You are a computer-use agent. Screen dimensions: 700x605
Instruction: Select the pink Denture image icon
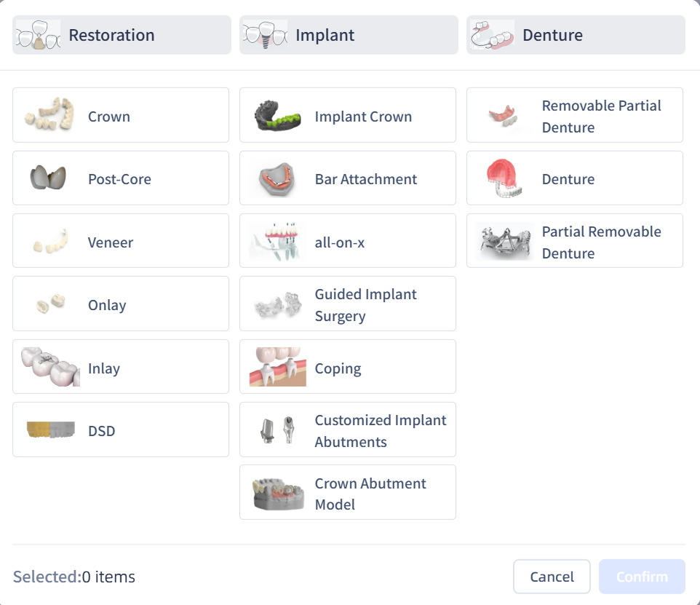[504, 178]
